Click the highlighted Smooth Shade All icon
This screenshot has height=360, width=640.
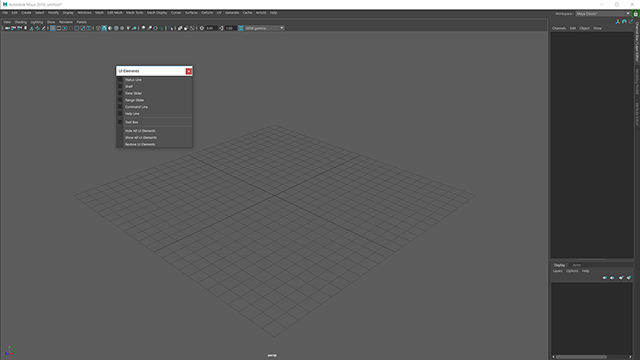pyautogui.click(x=104, y=28)
